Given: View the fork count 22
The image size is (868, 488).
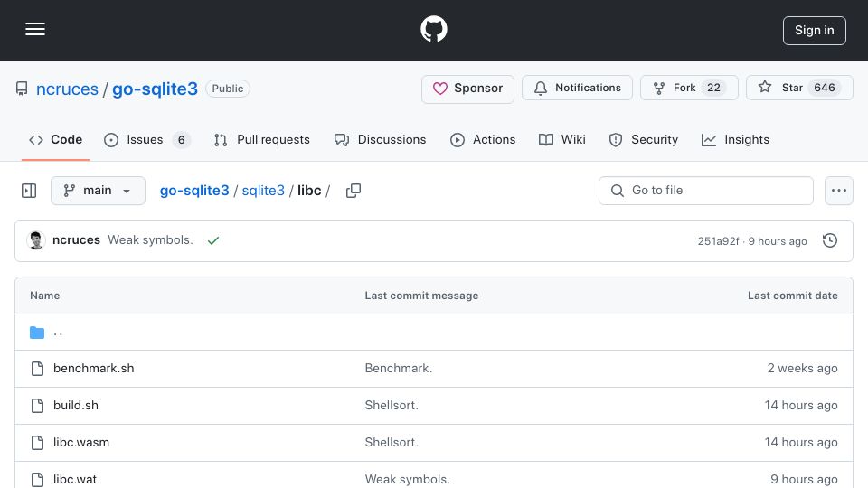Looking at the screenshot, I should point(713,88).
